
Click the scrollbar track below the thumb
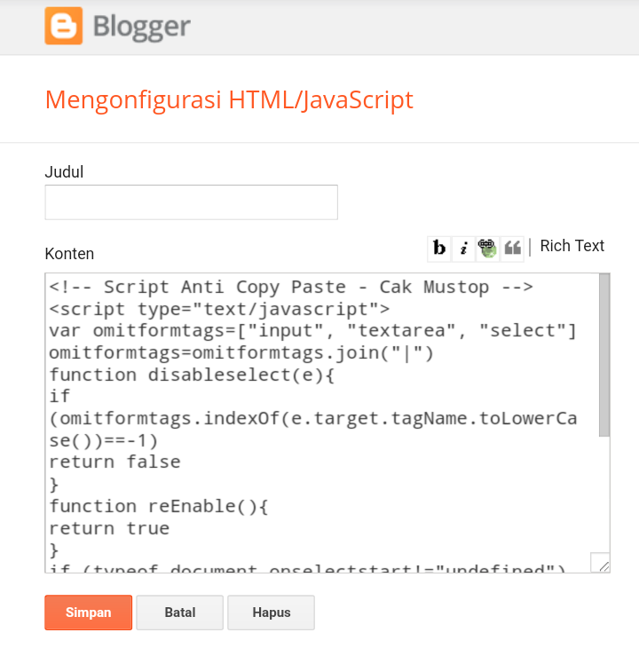tap(604, 493)
